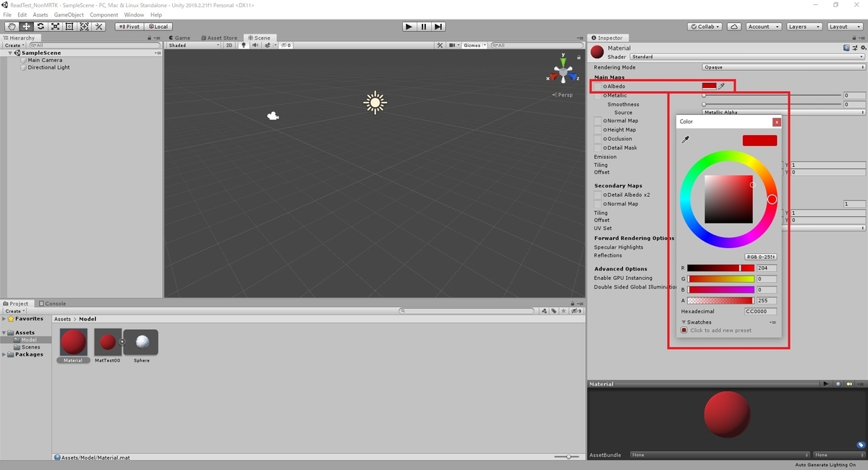
Task: Open the Gizmos dropdown
Action: coord(474,45)
